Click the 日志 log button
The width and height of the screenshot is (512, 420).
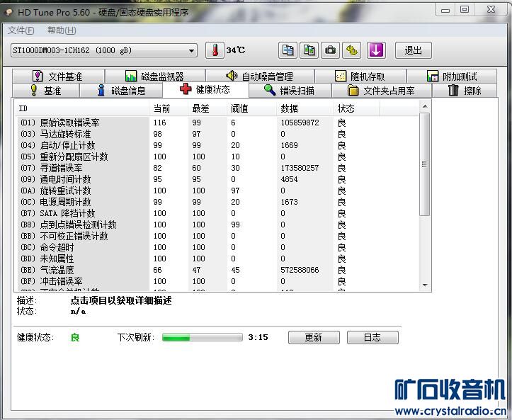[x=372, y=337]
